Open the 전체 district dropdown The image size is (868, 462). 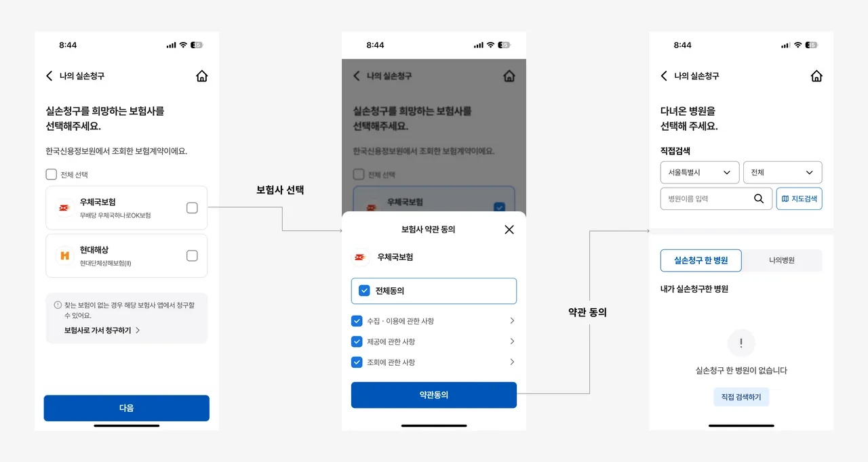click(783, 172)
